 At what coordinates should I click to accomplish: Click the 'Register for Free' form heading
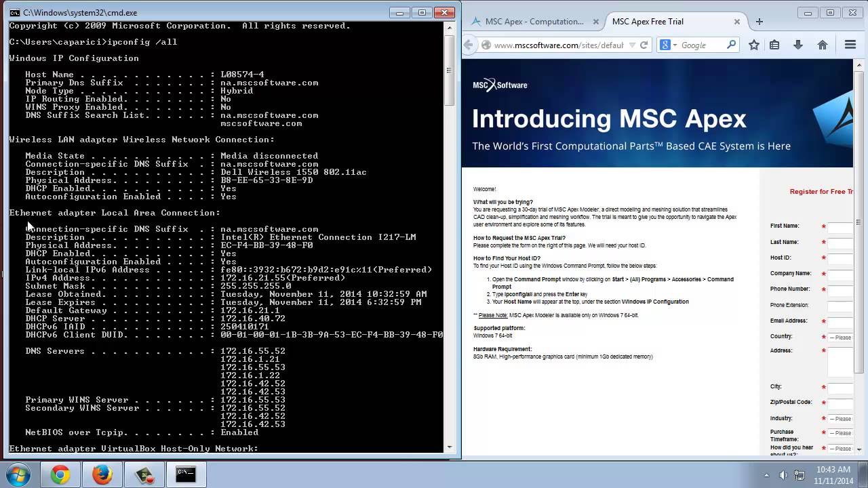tap(821, 192)
